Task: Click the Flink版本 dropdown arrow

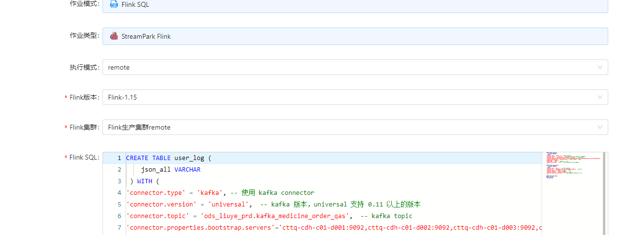Action: pyautogui.click(x=600, y=97)
